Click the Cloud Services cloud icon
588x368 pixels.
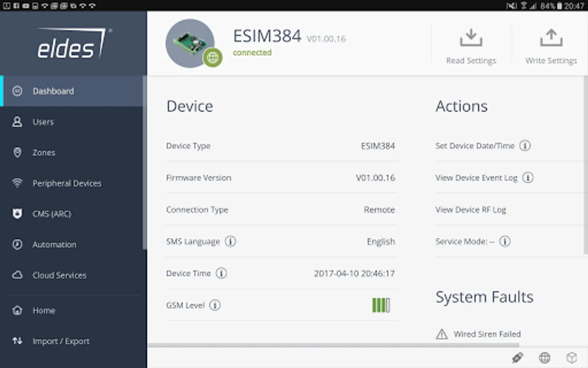17,275
